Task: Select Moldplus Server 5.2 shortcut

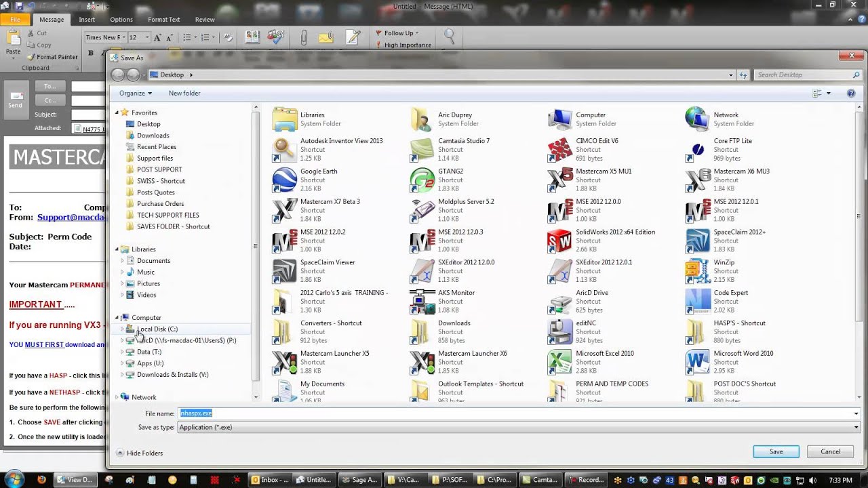Action: click(452, 210)
